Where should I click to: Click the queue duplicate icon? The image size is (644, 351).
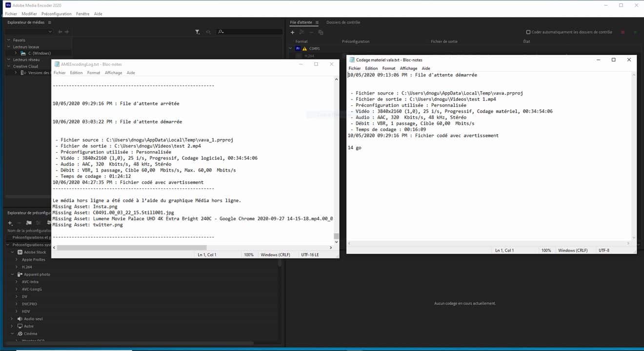click(x=321, y=32)
